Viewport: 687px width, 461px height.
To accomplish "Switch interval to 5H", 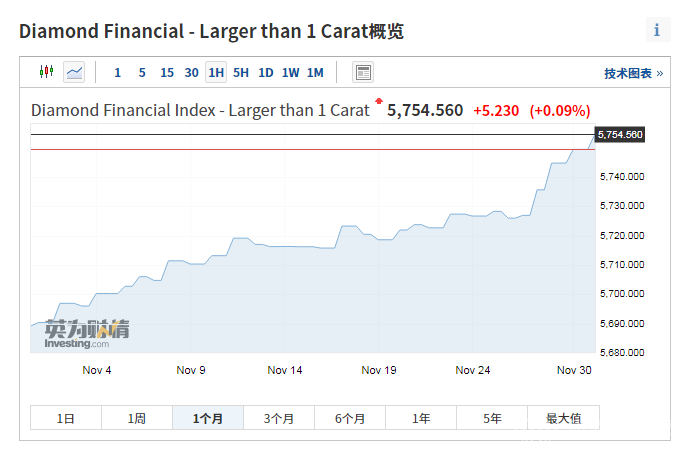I will [241, 72].
